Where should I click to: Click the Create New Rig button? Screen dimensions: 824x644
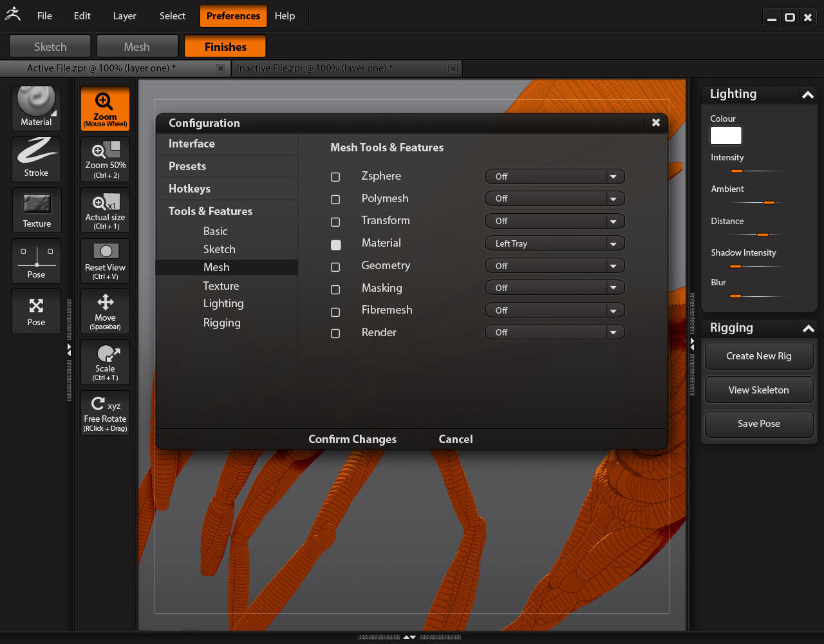point(758,356)
